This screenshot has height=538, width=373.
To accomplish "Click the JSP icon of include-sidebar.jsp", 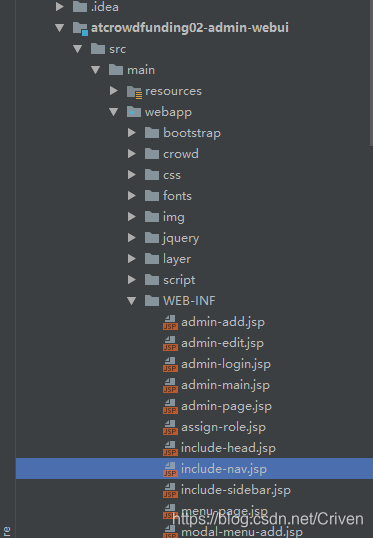I will pyautogui.click(x=170, y=490).
